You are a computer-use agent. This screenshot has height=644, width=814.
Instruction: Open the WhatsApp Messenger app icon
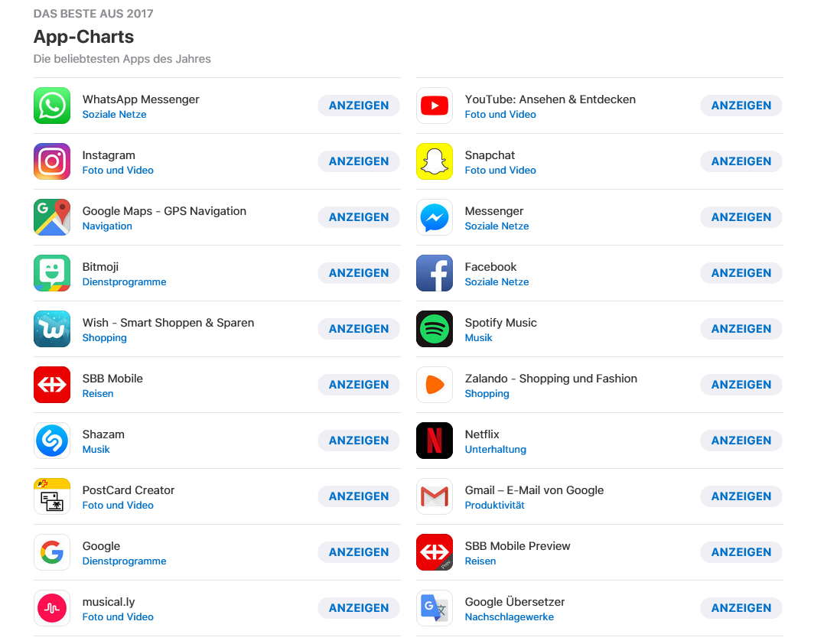point(52,106)
